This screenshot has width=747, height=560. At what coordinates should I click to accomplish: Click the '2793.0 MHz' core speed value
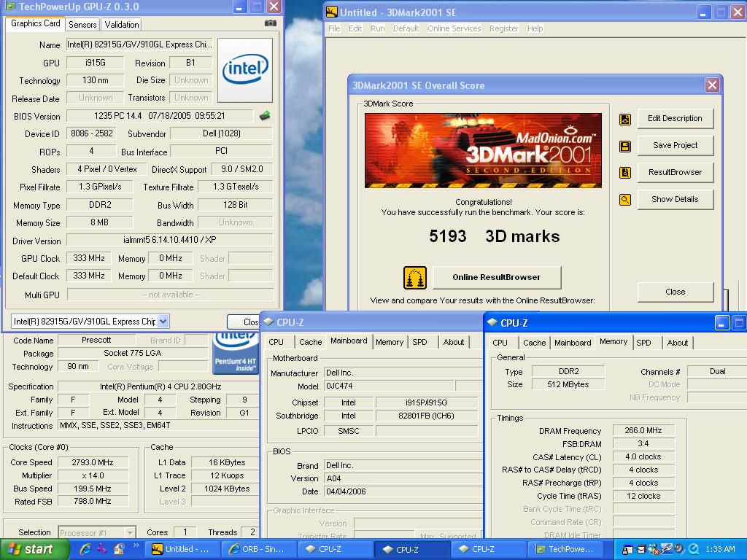93,462
